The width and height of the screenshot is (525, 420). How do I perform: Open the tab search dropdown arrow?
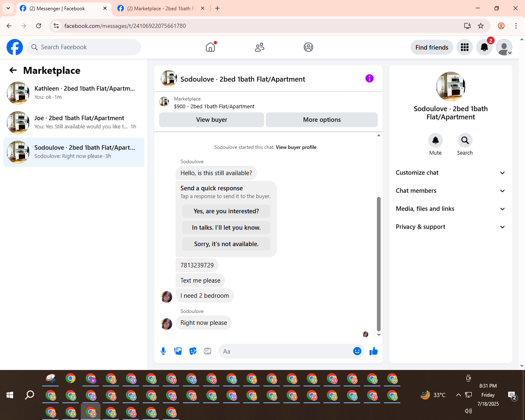(x=8, y=8)
